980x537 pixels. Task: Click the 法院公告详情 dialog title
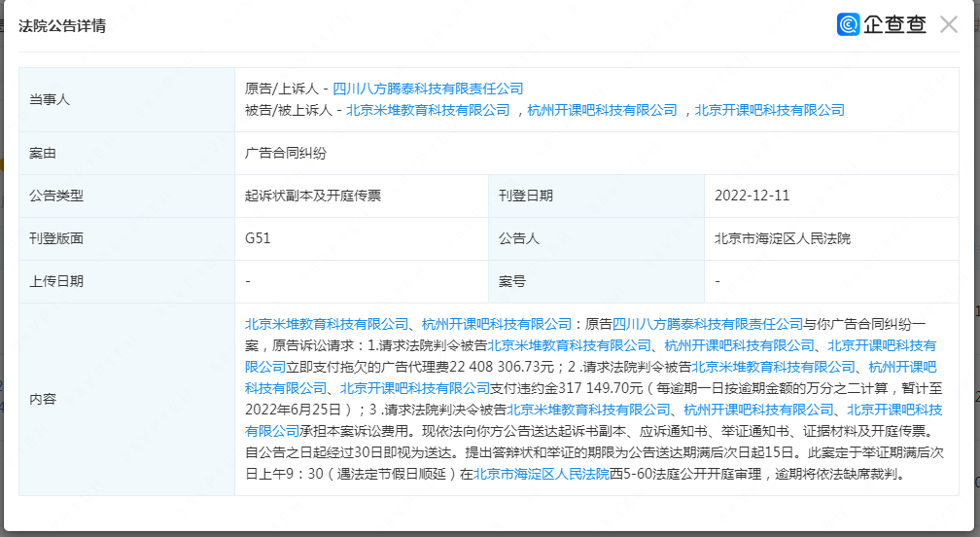[x=62, y=25]
